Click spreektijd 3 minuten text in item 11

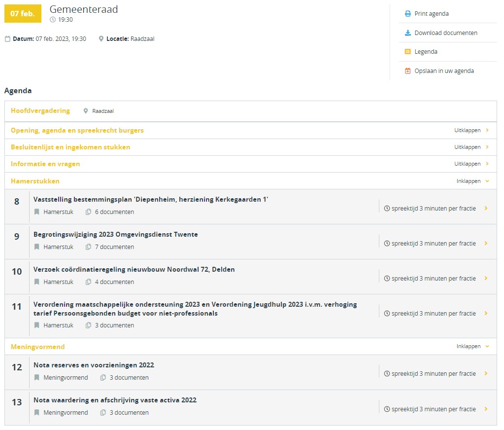point(434,314)
